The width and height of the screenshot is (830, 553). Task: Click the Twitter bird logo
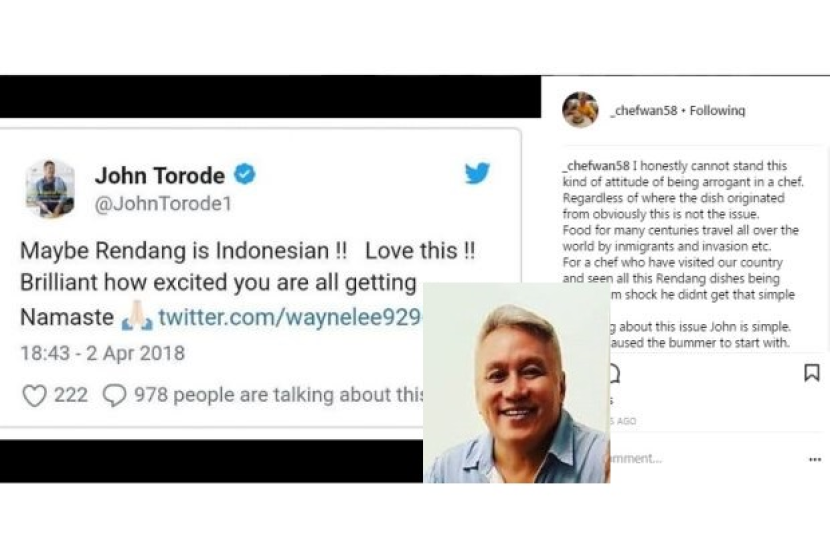pyautogui.click(x=477, y=173)
